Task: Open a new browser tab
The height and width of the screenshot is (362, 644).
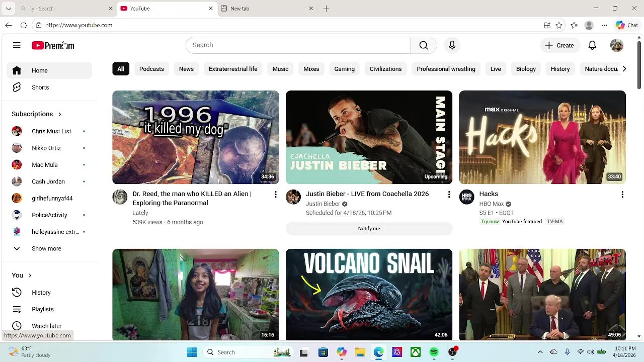Action: coord(326,9)
